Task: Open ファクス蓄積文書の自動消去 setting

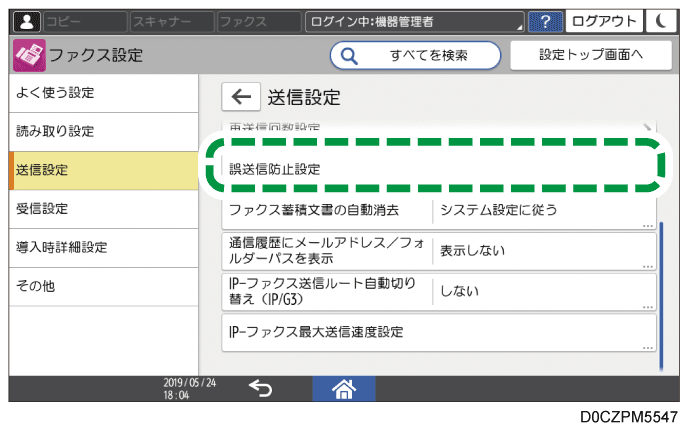Action: pyautogui.click(x=439, y=211)
